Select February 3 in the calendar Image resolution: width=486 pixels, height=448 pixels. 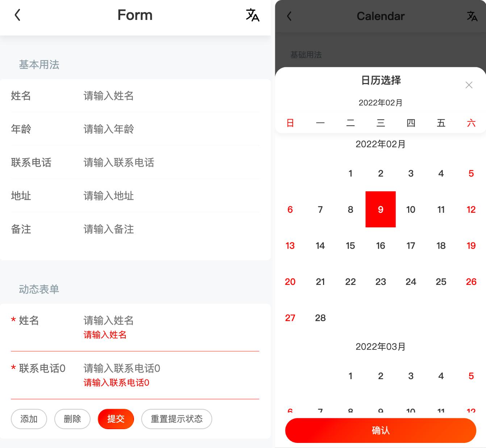[x=411, y=173]
